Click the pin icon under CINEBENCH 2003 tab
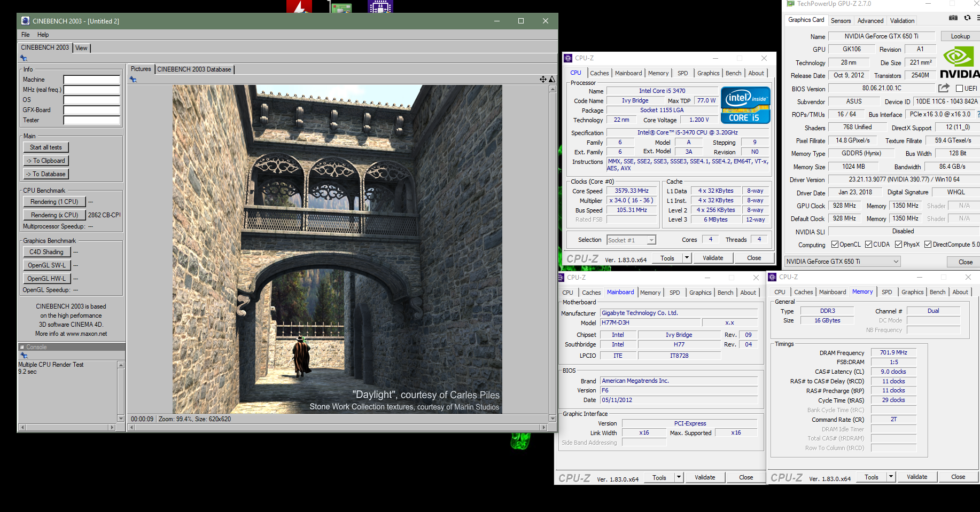The width and height of the screenshot is (980, 512). click(24, 58)
